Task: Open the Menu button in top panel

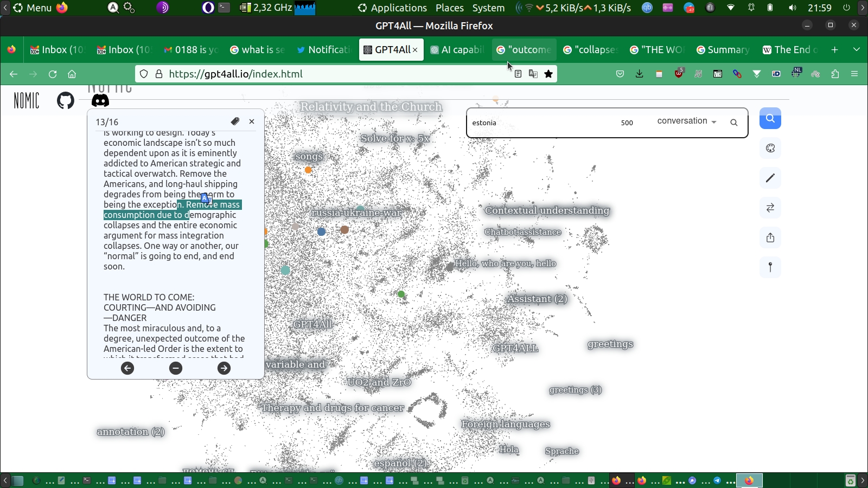Action: (x=33, y=8)
